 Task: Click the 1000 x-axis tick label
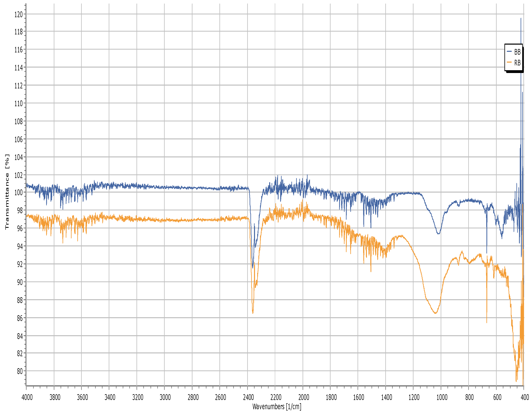pyautogui.click(x=442, y=398)
